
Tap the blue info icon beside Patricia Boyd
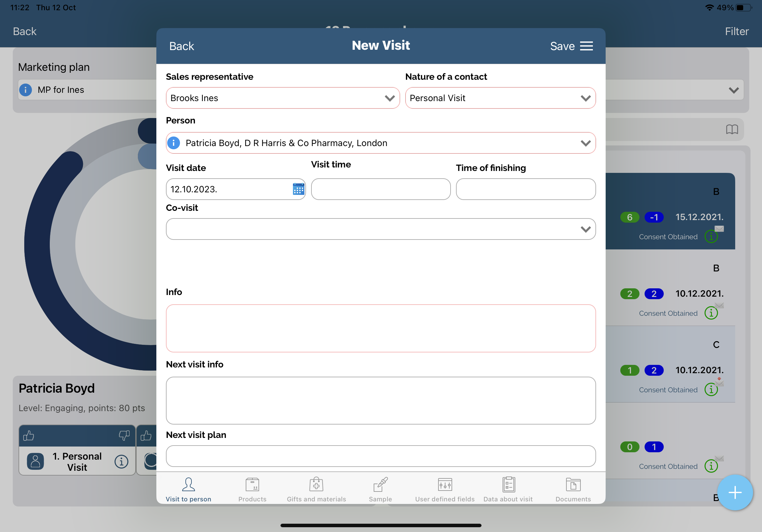coord(174,143)
